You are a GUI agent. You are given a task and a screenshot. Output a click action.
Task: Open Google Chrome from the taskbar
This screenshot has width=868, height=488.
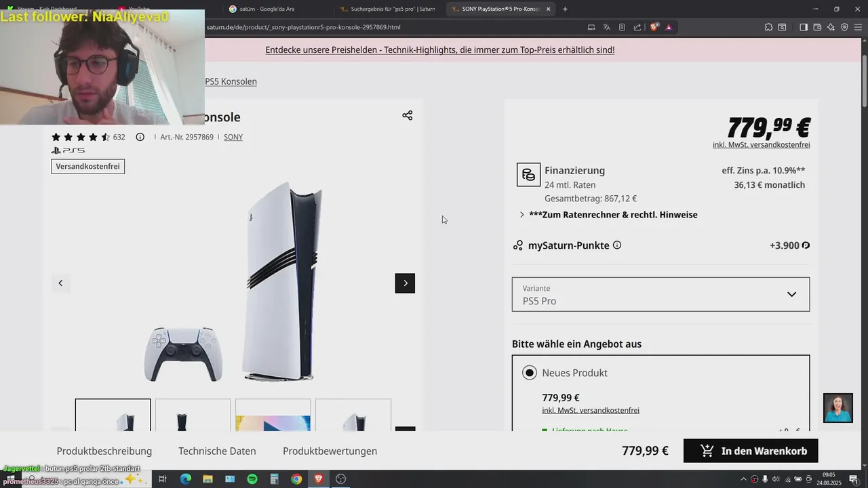pyautogui.click(x=296, y=479)
